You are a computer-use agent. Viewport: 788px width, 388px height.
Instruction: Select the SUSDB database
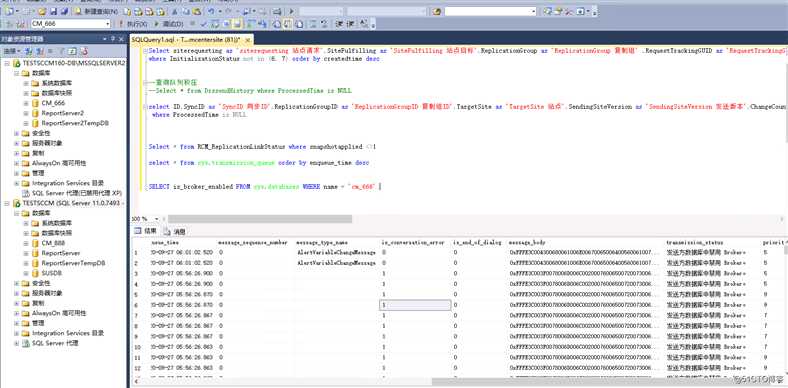click(x=52, y=273)
